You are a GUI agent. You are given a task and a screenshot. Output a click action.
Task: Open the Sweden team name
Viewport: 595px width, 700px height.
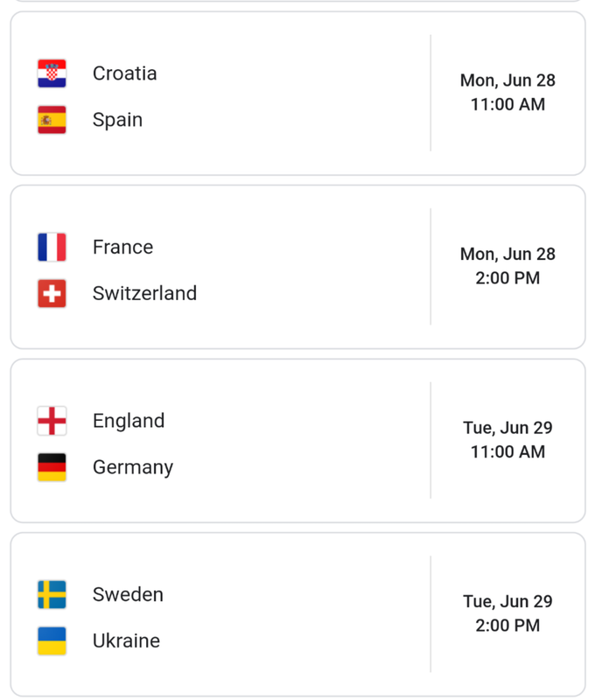point(128,594)
